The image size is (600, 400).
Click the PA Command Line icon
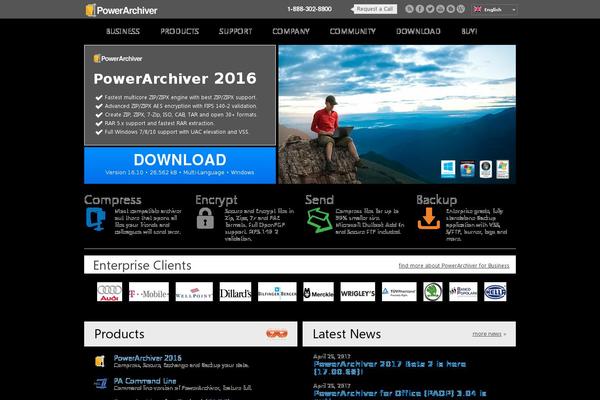tap(101, 383)
